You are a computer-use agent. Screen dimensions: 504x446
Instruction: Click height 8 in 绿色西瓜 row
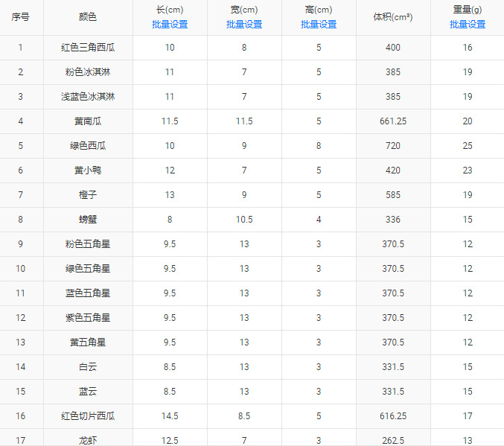319,146
